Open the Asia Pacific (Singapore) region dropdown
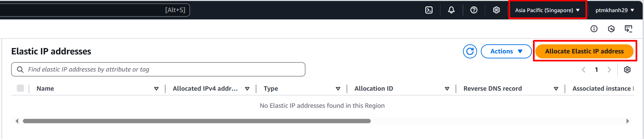This screenshot has width=644, height=139. [x=547, y=10]
